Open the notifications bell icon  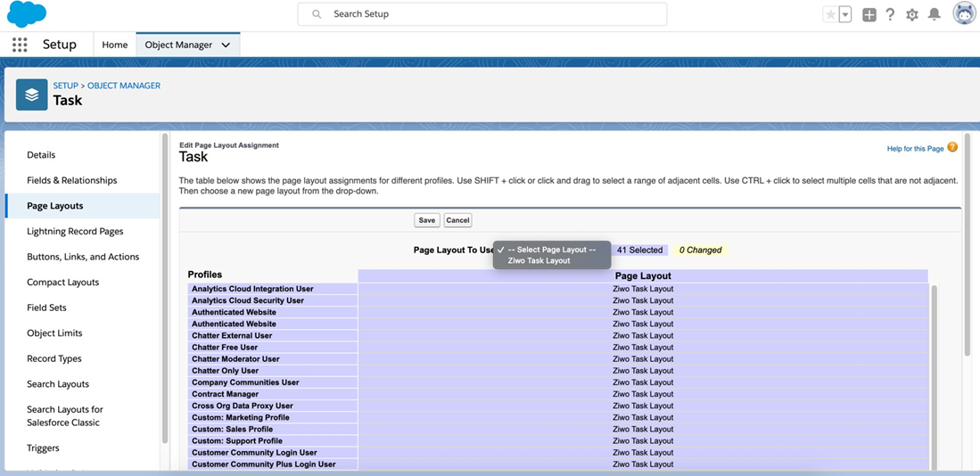point(935,15)
